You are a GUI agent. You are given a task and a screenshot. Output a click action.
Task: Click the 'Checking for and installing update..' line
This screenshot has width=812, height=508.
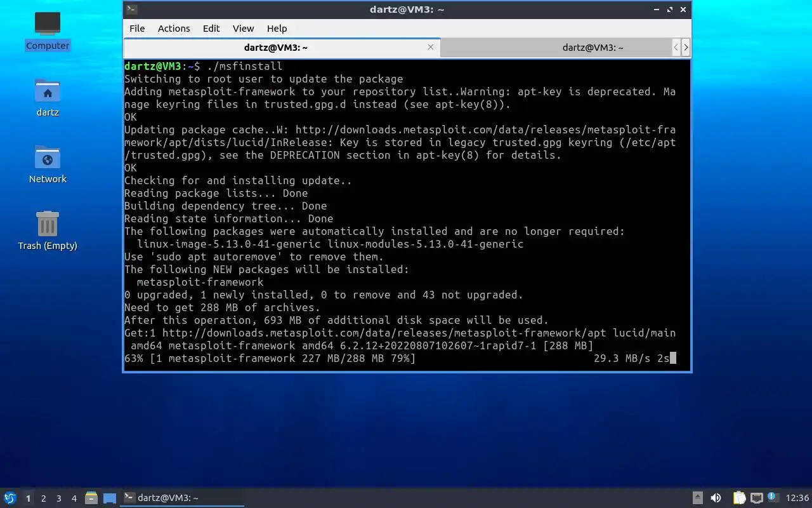click(x=239, y=180)
